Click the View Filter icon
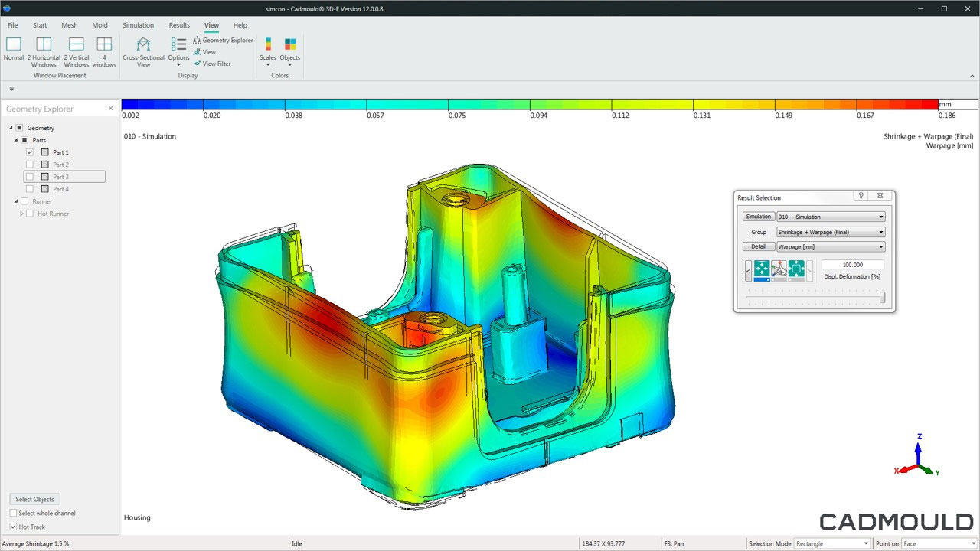This screenshot has width=980, height=551. point(198,64)
